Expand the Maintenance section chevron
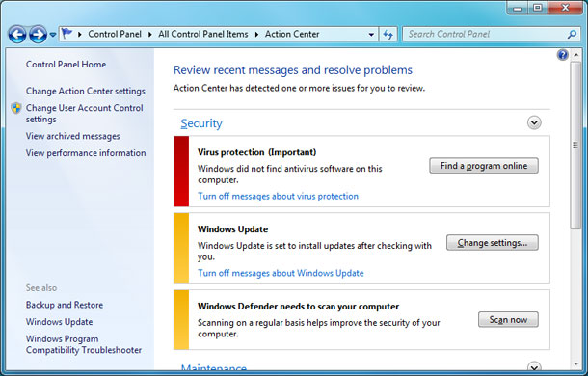The width and height of the screenshot is (588, 376). pyautogui.click(x=534, y=366)
